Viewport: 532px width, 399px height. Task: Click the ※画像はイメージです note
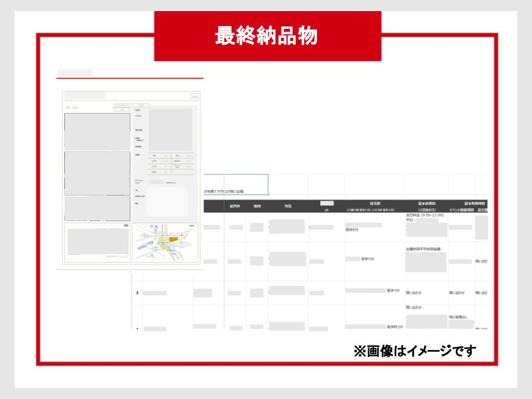415,351
